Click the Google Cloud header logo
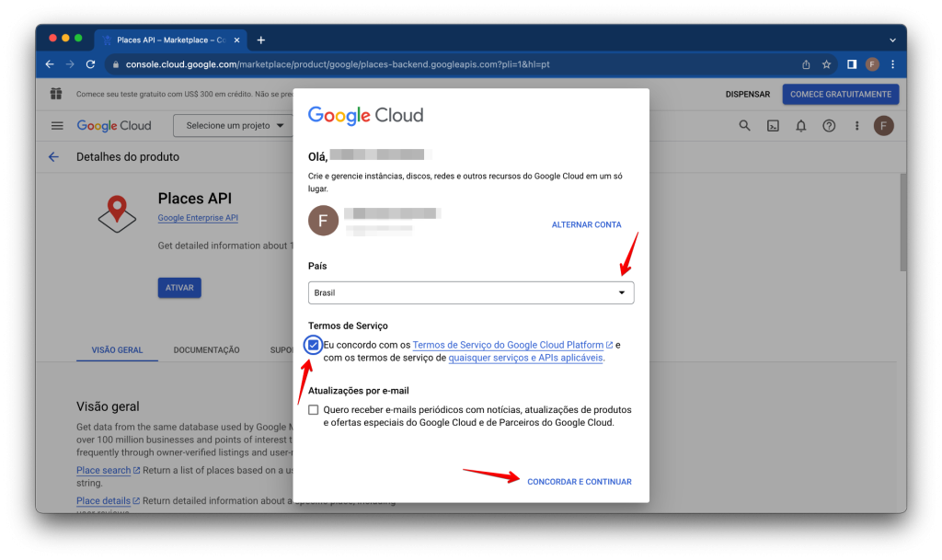This screenshot has height=560, width=942. [x=114, y=125]
